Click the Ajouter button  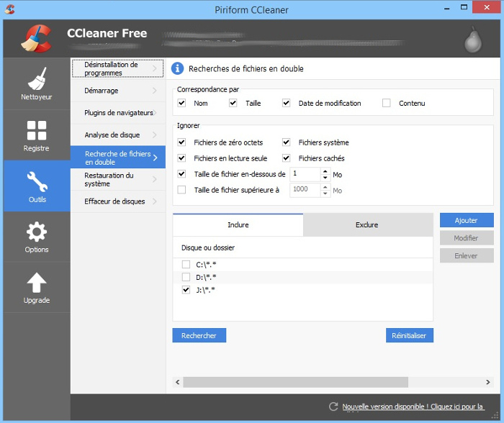click(x=467, y=220)
